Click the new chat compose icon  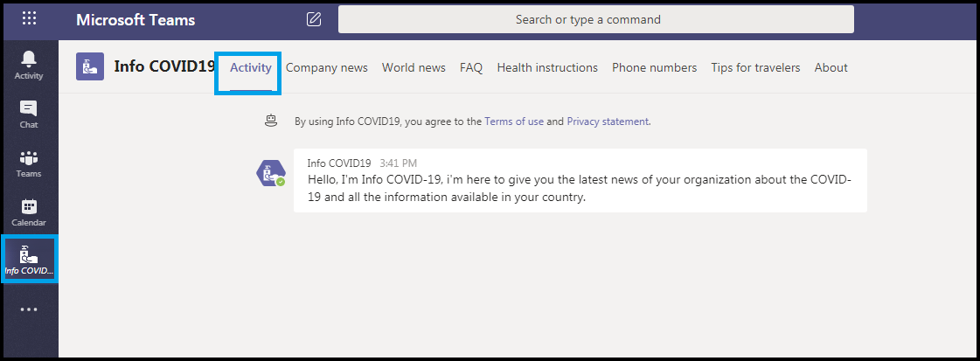314,19
